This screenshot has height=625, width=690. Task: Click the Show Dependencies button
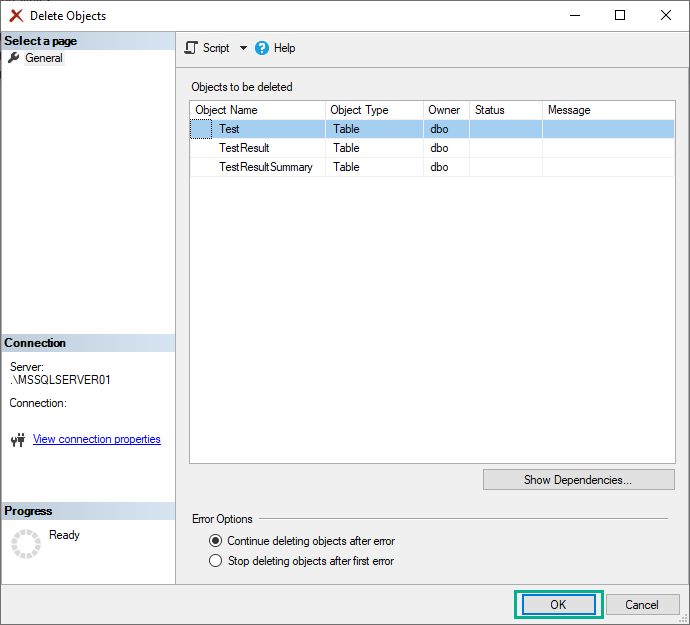click(x=579, y=480)
